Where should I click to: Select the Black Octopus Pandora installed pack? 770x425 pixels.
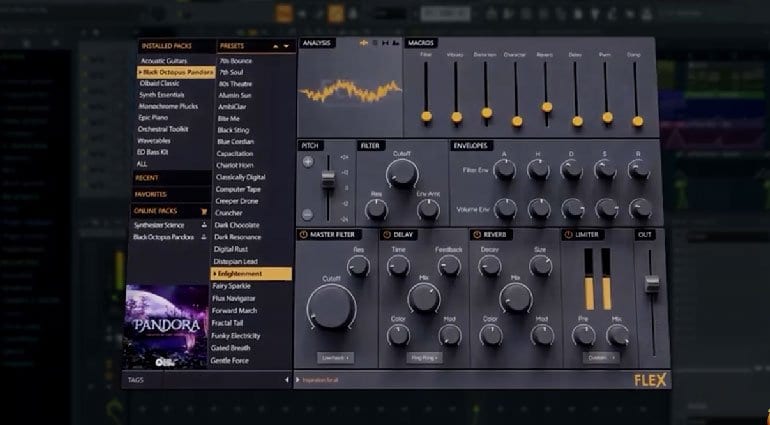pyautogui.click(x=176, y=72)
